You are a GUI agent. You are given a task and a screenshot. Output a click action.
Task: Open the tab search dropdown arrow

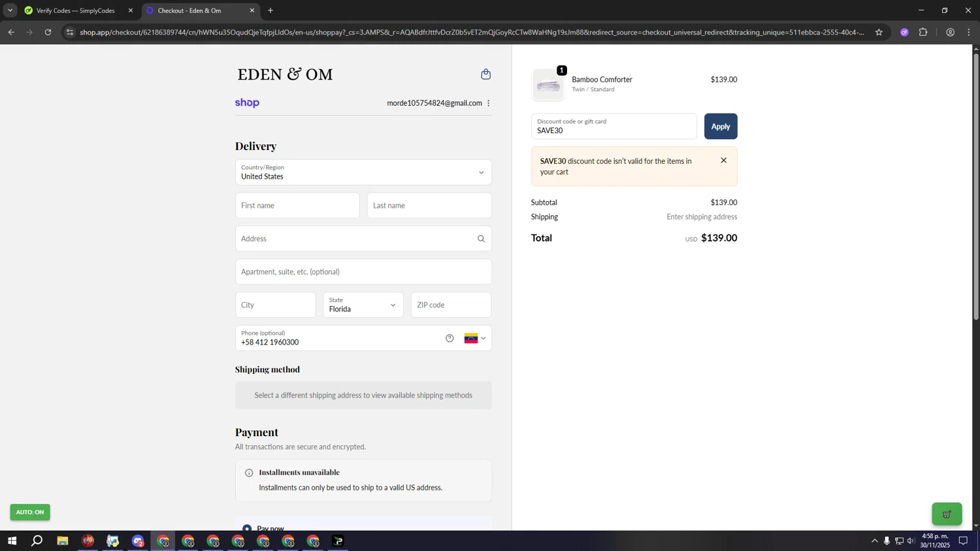(x=10, y=10)
